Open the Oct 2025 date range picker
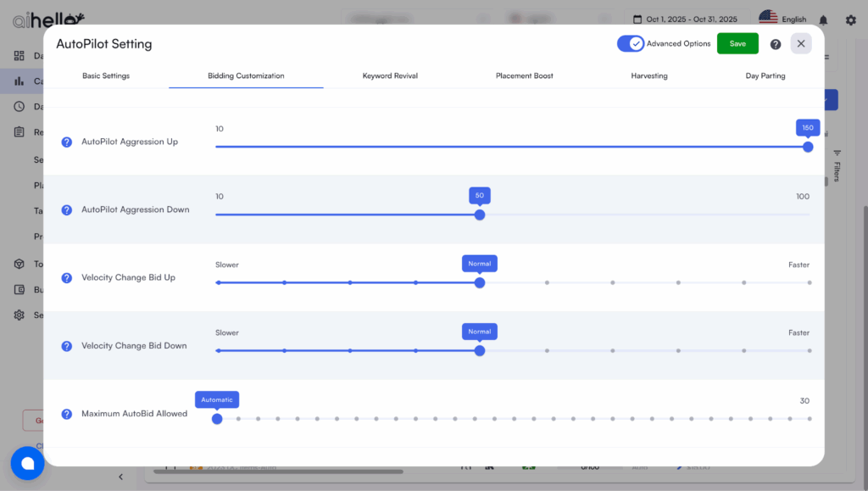 [x=686, y=19]
